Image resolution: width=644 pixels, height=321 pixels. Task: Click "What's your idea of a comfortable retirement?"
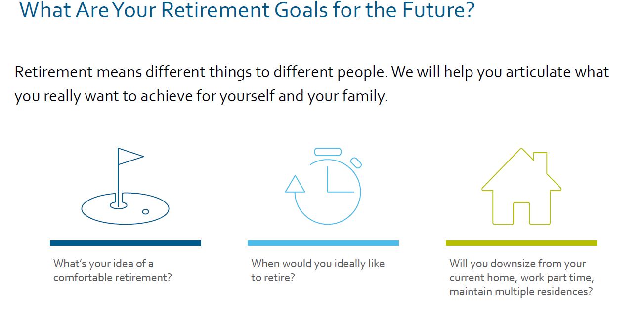pyautogui.click(x=112, y=271)
